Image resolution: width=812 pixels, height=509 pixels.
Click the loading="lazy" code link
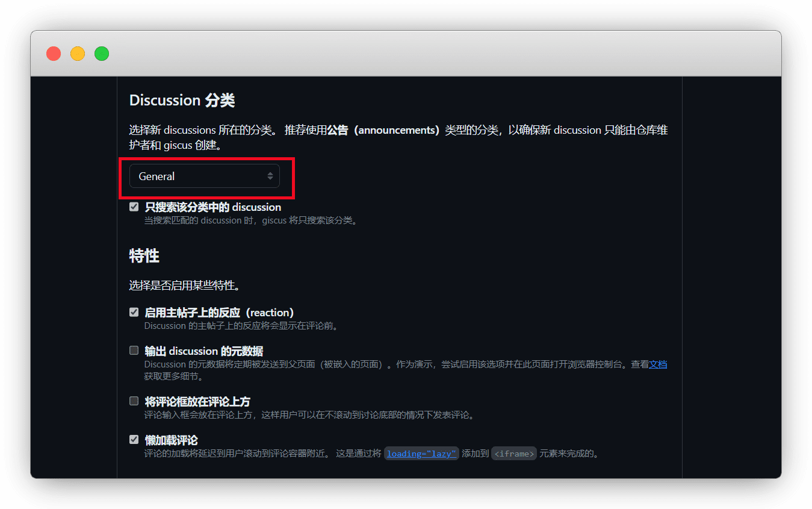pos(422,454)
